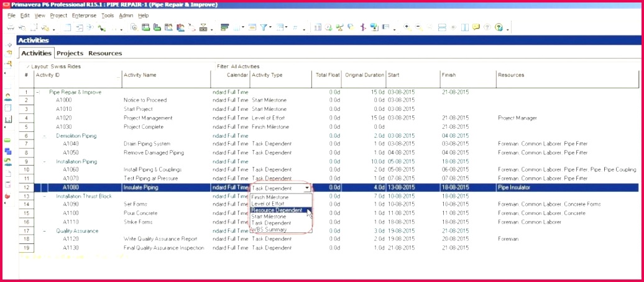Open the File menu
Image resolution: width=644 pixels, height=282 pixels.
click(11, 15)
